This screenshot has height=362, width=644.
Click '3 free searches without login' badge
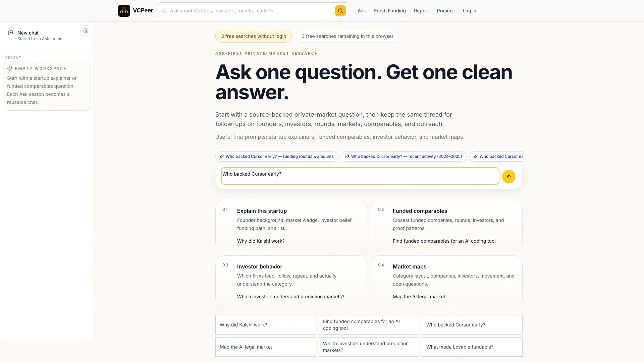254,36
